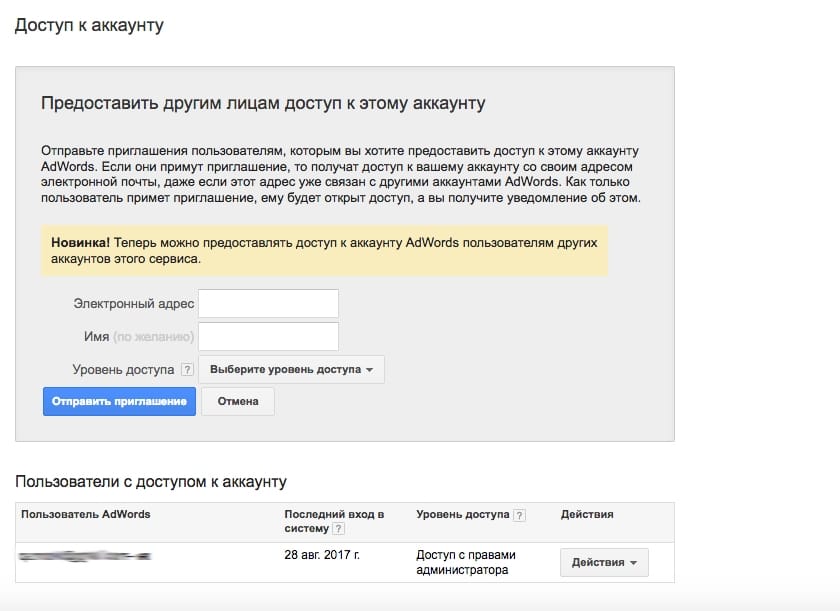Click help icon in Уровень доступа column header
840x611 pixels.
click(519, 515)
